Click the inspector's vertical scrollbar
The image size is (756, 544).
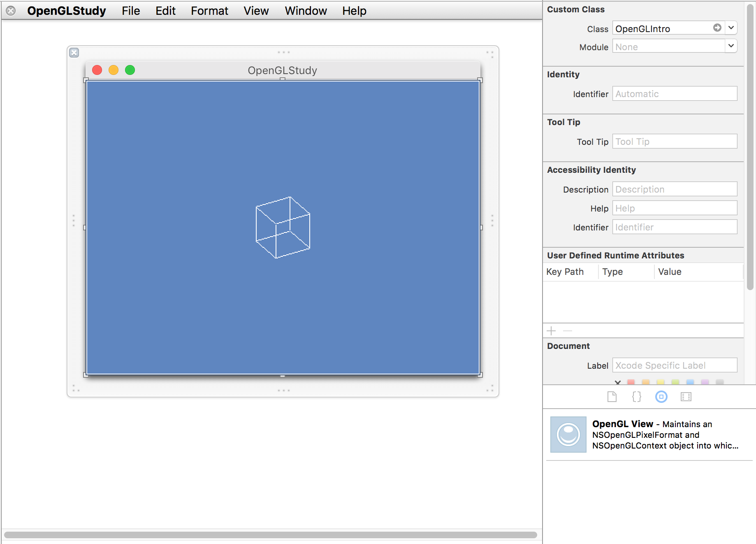[x=750, y=146]
